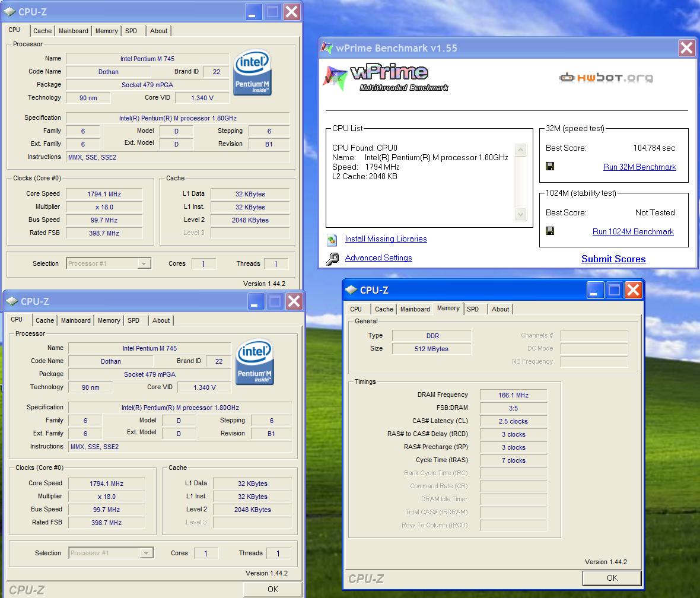700x598 pixels.
Task: Click the Intel Pentium M logo in top CPU-Z
Action: pyautogui.click(x=253, y=73)
